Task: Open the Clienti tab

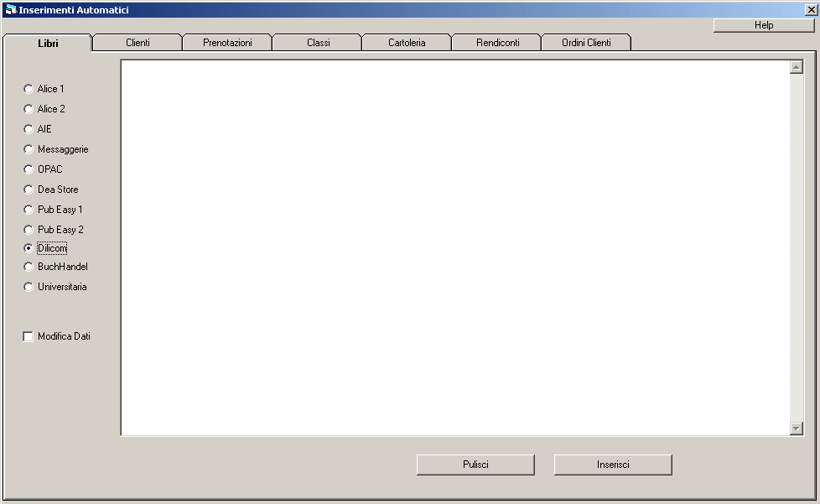Action: [x=138, y=43]
